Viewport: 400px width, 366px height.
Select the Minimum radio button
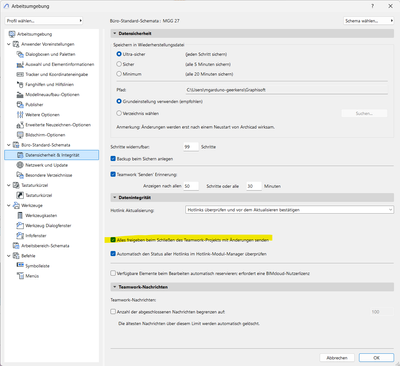(119, 74)
